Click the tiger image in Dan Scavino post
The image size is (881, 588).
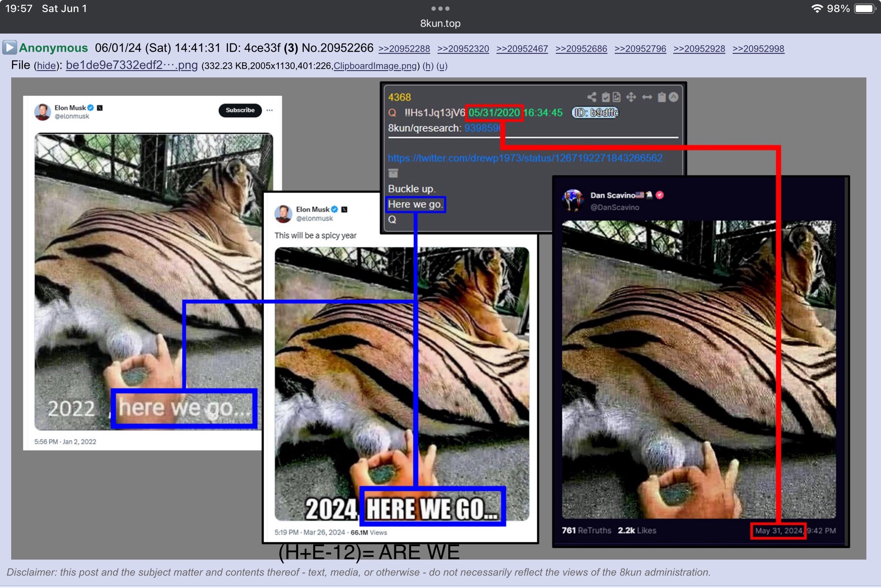coord(699,369)
